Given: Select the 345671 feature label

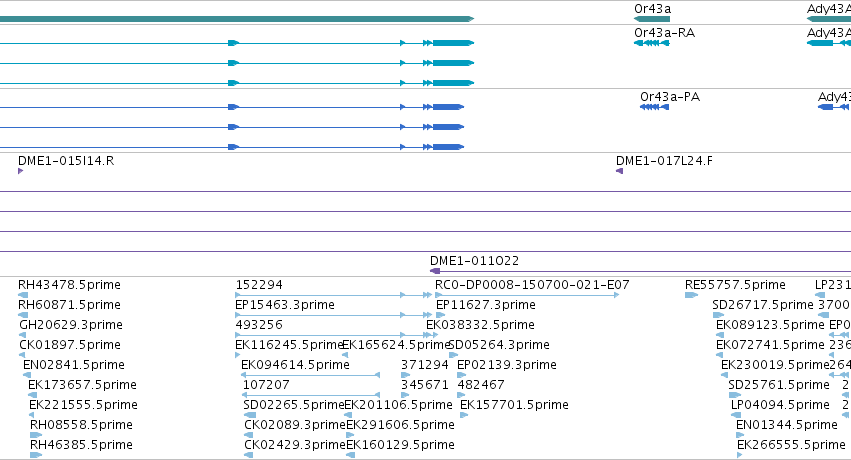Looking at the screenshot, I should click(425, 385).
